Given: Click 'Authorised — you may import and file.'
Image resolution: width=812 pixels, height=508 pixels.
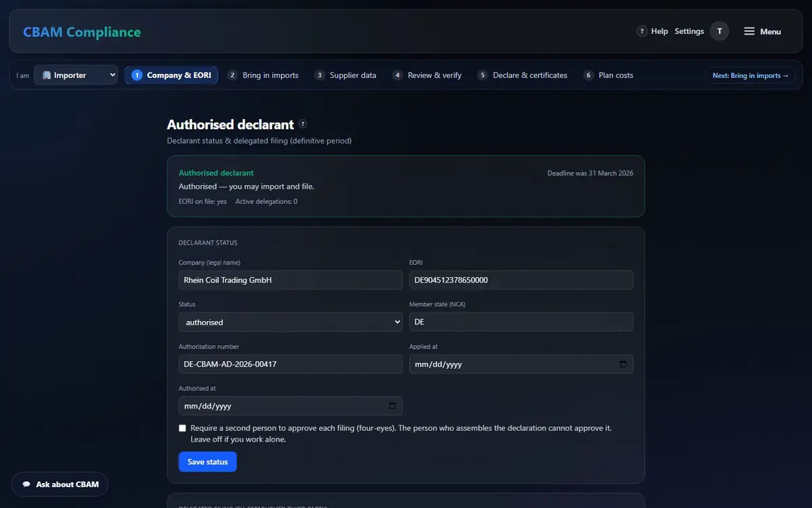Looking at the screenshot, I should coord(246,186).
